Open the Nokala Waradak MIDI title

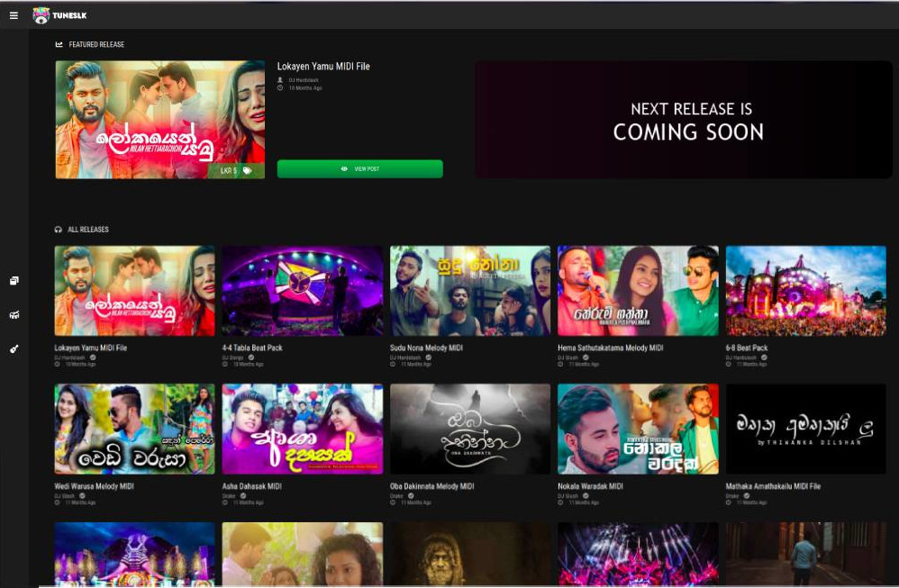[x=590, y=486]
